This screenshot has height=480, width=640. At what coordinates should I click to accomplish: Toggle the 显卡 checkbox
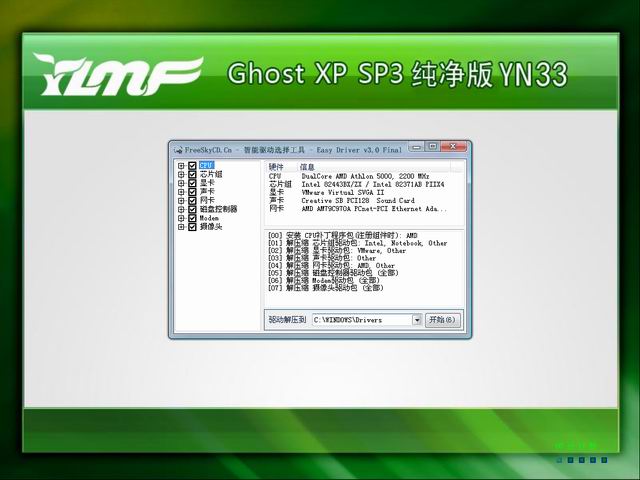point(192,183)
